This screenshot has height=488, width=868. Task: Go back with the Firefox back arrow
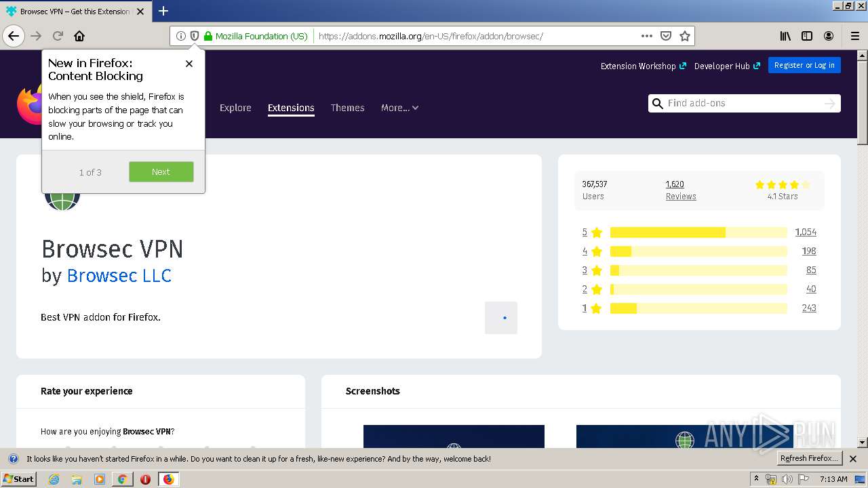(x=14, y=36)
